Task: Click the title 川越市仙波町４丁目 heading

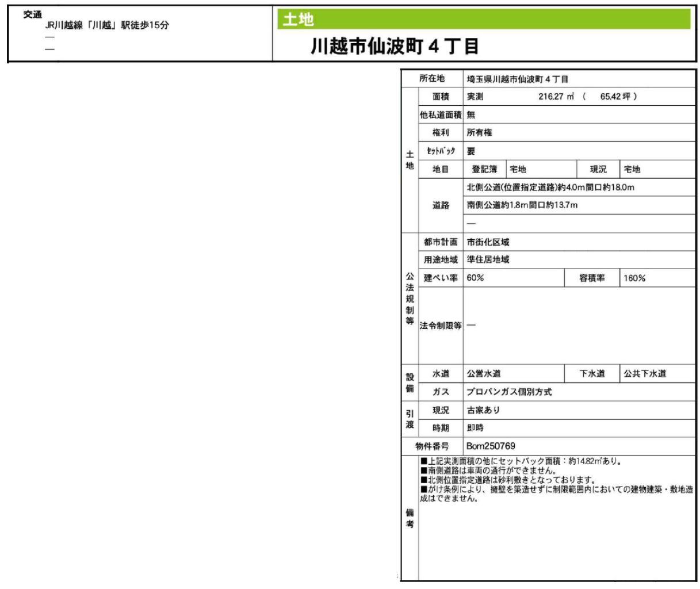Action: (x=395, y=47)
